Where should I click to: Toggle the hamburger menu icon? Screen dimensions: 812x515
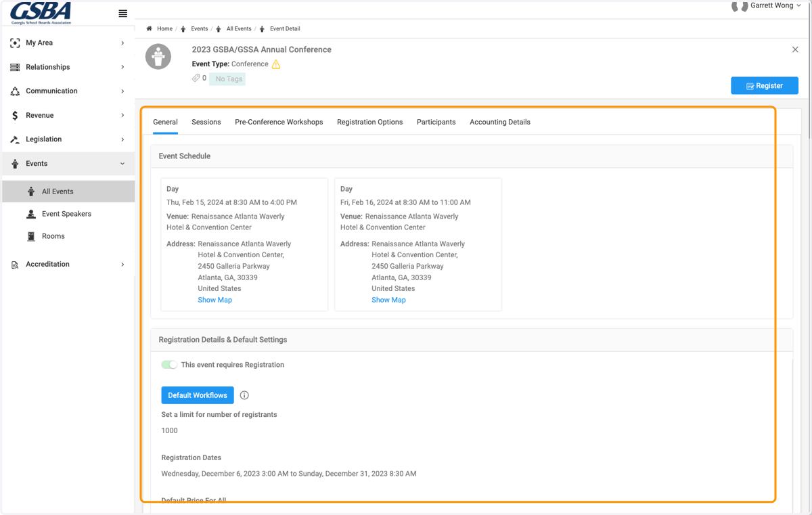[122, 14]
